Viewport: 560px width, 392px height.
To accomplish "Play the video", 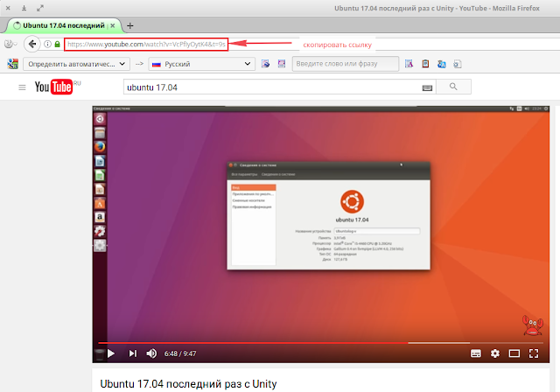I will tap(111, 353).
